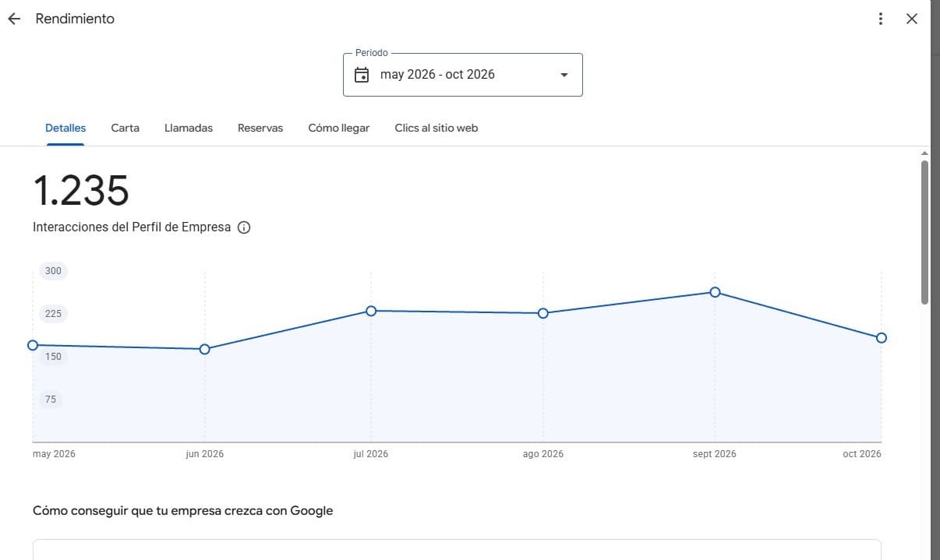Click the Interacciones del Perfil de Empresa label
Viewport: 940px width, 560px height.
tap(132, 227)
